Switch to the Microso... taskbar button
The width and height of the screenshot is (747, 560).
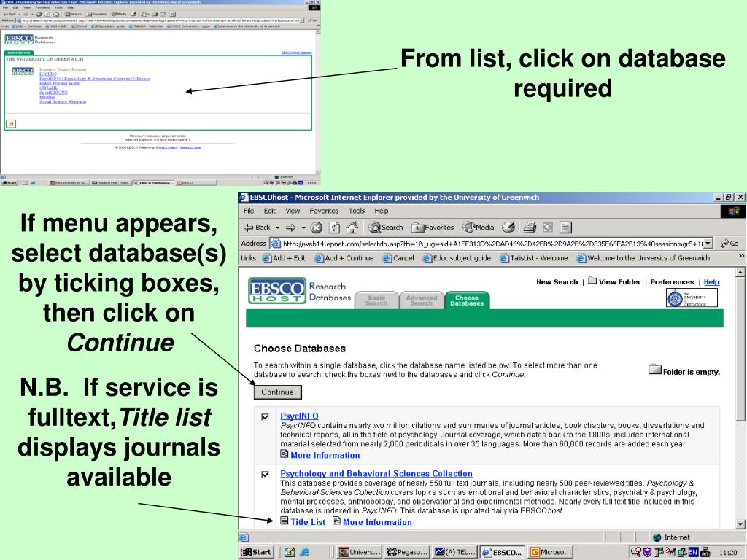550,552
